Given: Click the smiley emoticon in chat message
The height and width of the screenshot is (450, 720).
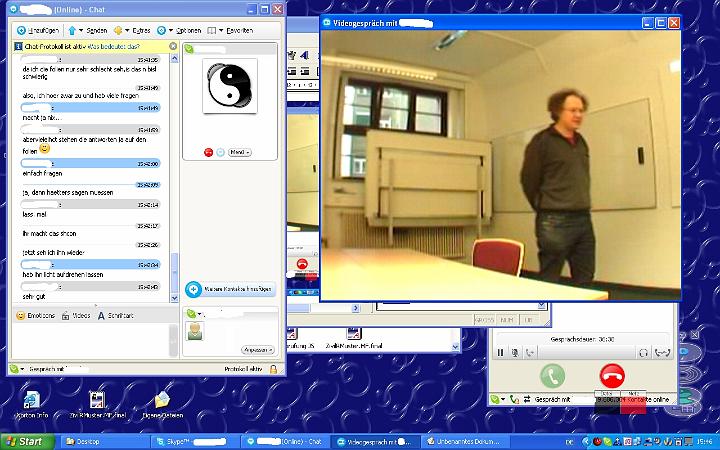Looking at the screenshot, I should click(x=44, y=148).
